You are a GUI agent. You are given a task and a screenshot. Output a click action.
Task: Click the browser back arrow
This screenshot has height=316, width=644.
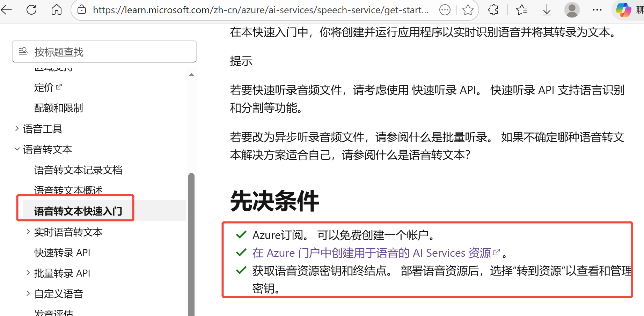point(7,10)
